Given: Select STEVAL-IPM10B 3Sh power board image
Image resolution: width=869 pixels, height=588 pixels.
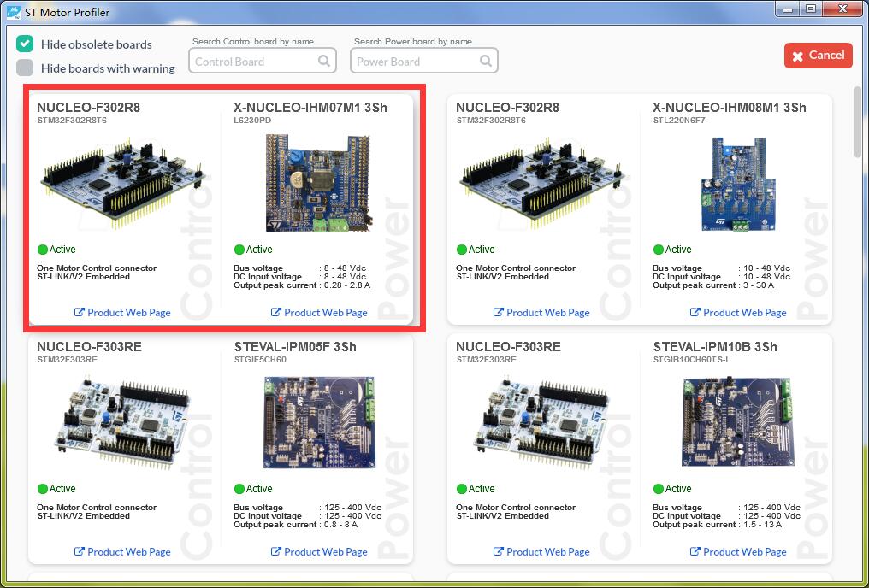Looking at the screenshot, I should (737, 422).
